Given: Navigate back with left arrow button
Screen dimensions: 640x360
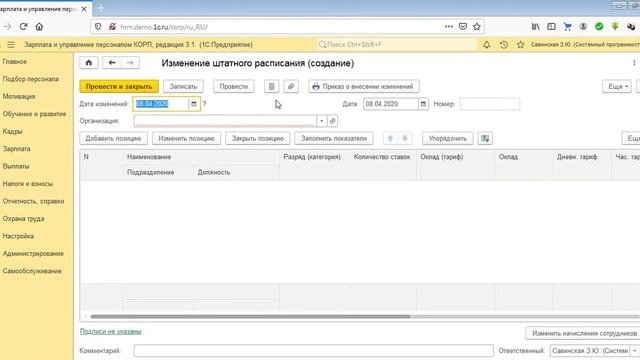Looking at the screenshot, I should click(x=112, y=63).
